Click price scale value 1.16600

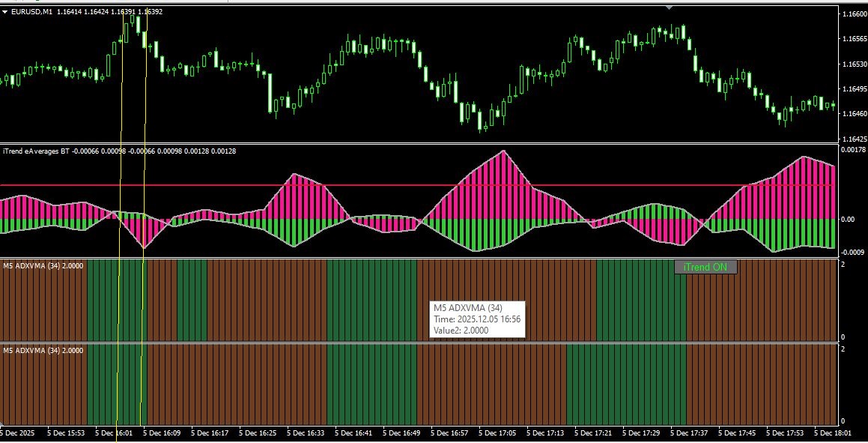click(x=854, y=13)
